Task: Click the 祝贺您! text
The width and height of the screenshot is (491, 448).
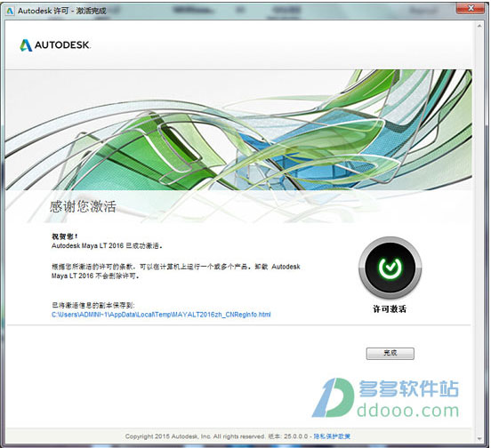Action: (x=65, y=236)
